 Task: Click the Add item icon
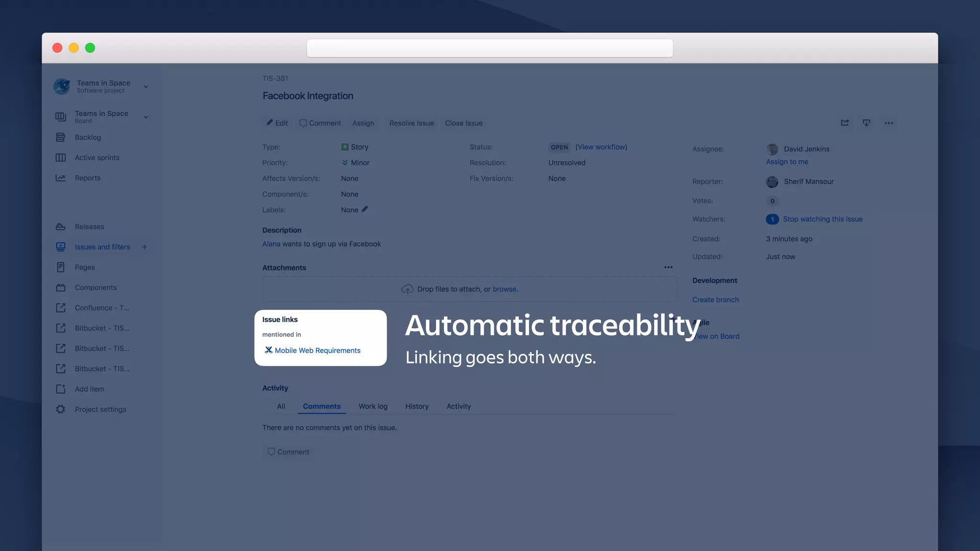point(60,389)
